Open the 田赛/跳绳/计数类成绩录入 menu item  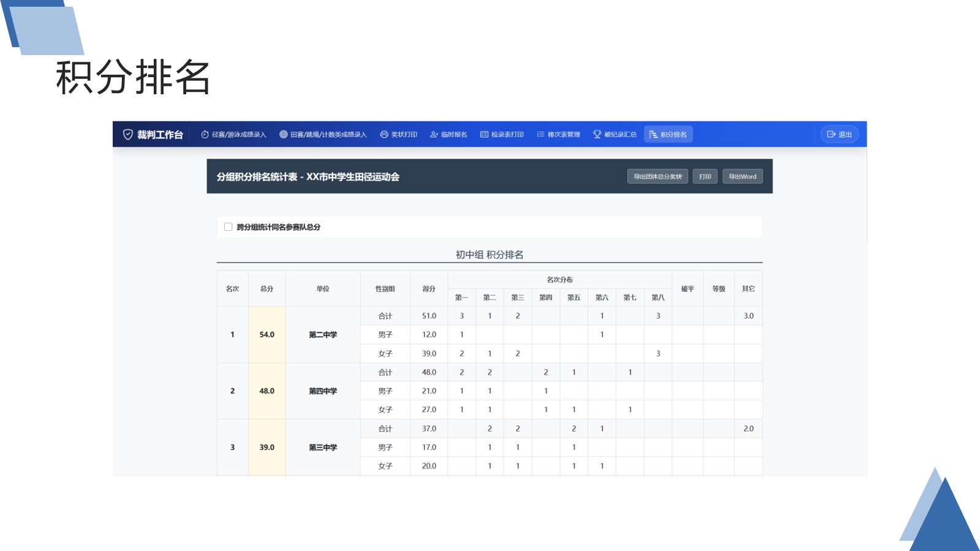[323, 135]
